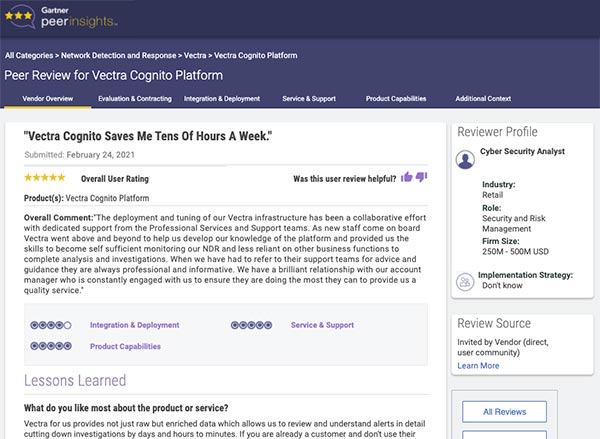Click the All Reviews button
The height and width of the screenshot is (439, 600).
(x=504, y=412)
